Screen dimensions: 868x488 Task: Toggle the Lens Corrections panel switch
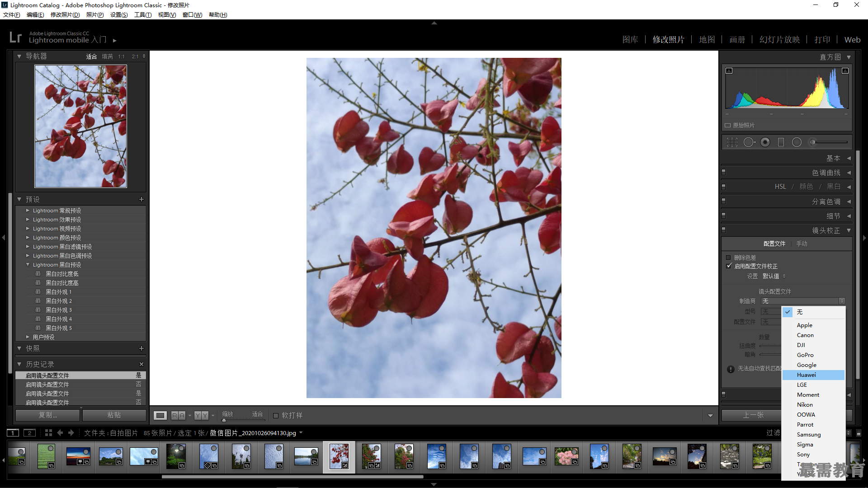724,230
